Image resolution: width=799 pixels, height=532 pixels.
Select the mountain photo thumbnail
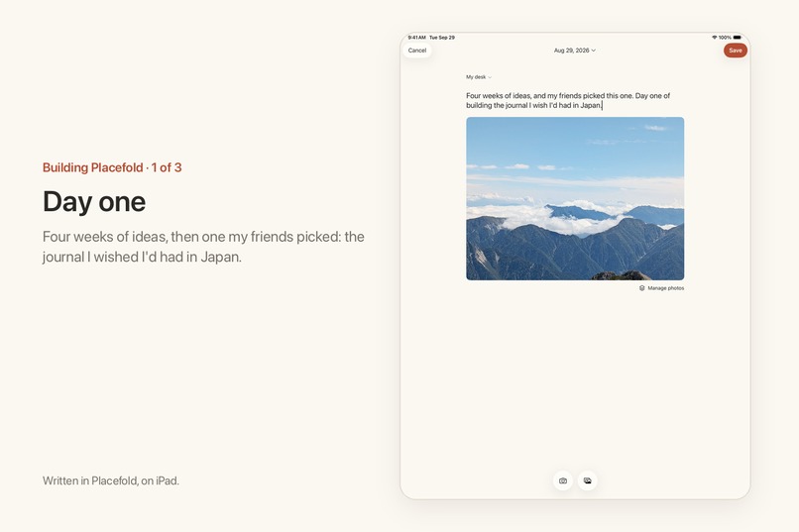point(575,198)
